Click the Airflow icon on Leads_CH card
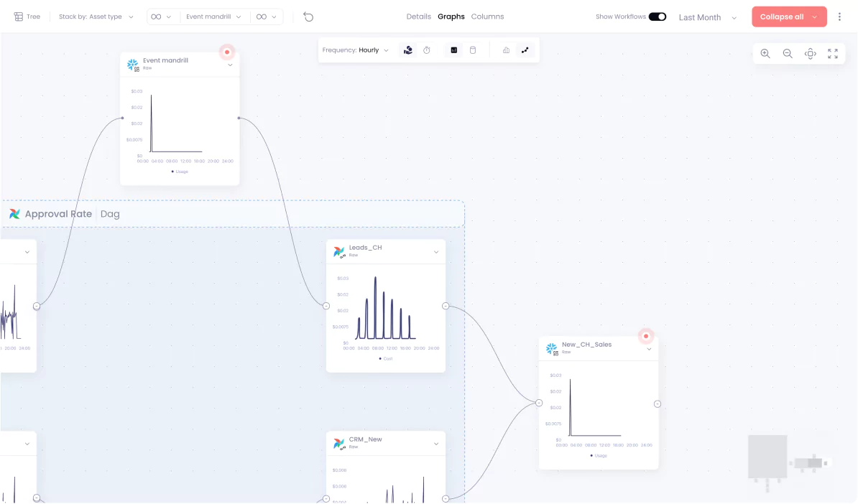 339,252
